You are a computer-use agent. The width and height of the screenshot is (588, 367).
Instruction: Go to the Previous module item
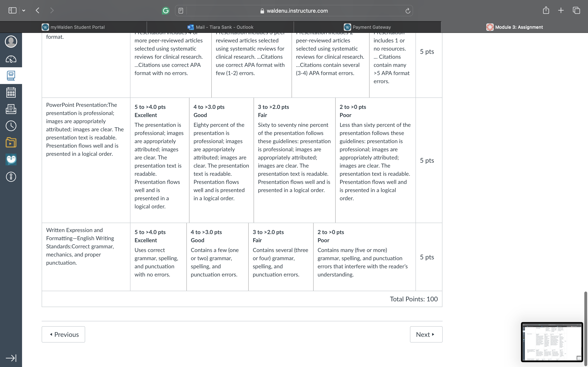(63, 334)
